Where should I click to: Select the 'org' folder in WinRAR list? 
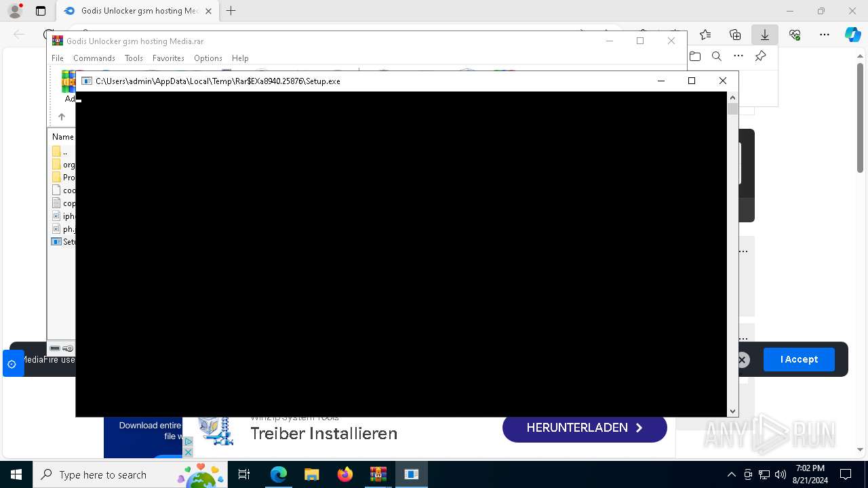pos(63,165)
